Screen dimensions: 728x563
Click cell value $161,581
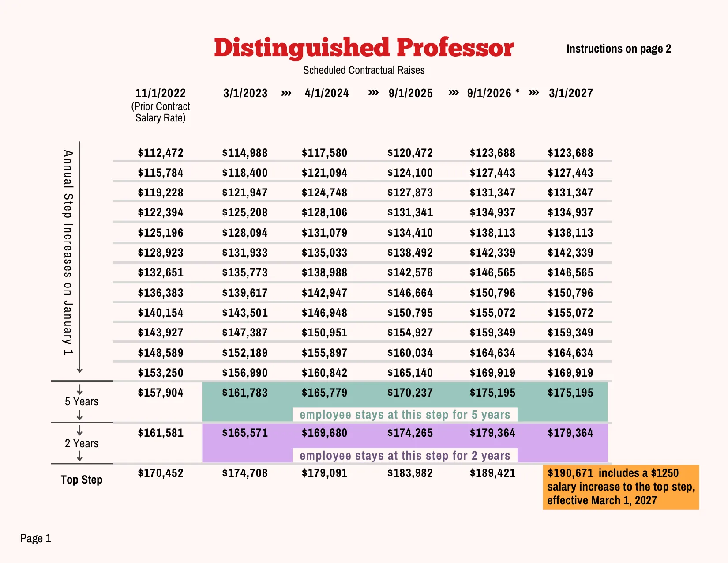pos(161,433)
